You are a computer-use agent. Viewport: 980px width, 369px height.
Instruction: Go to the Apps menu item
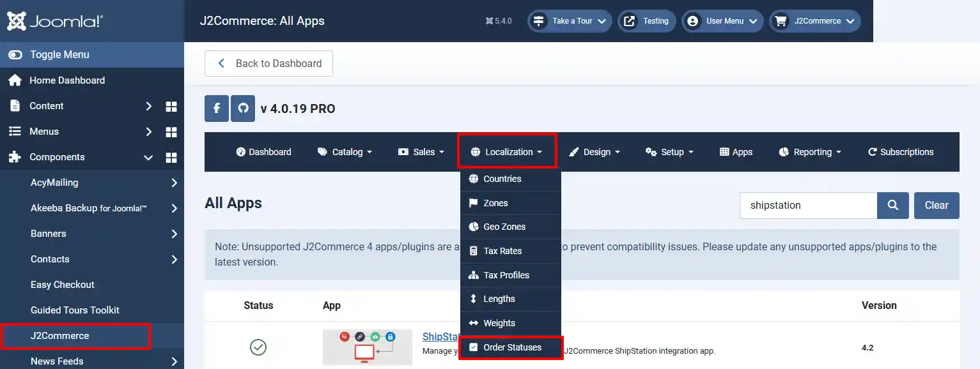736,152
